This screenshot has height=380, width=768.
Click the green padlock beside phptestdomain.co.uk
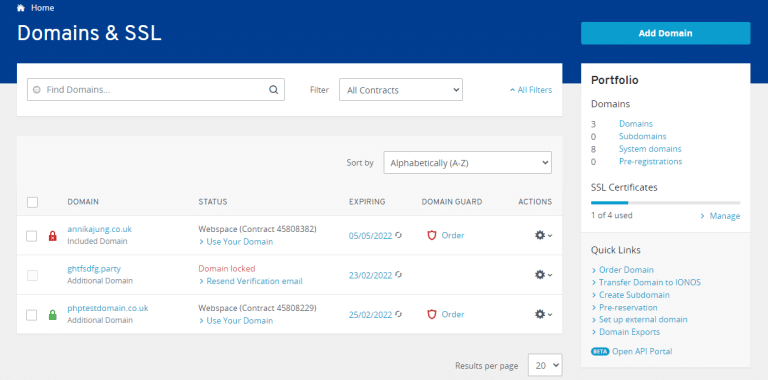tap(52, 315)
